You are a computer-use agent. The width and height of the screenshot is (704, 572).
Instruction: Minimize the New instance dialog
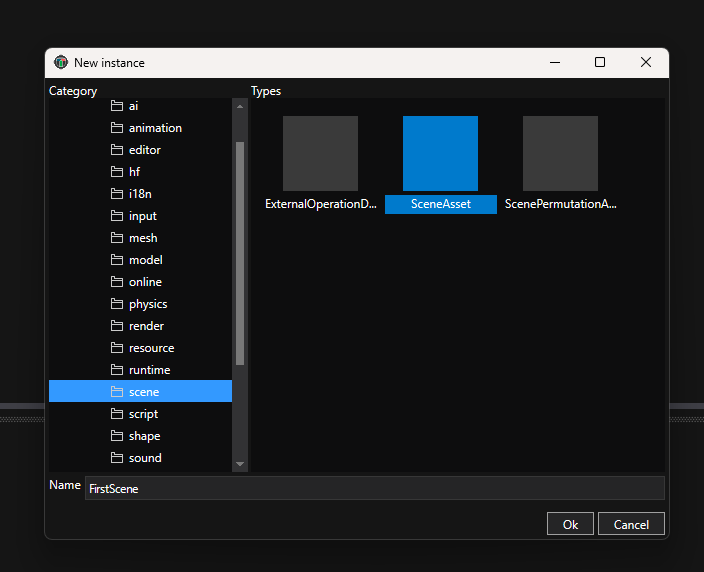coord(555,62)
